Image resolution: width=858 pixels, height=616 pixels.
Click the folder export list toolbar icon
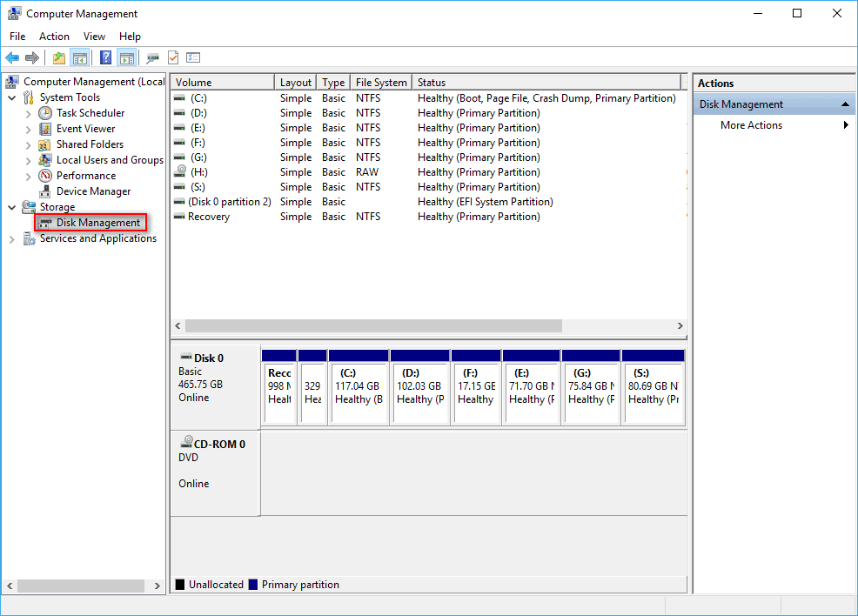tap(58, 57)
